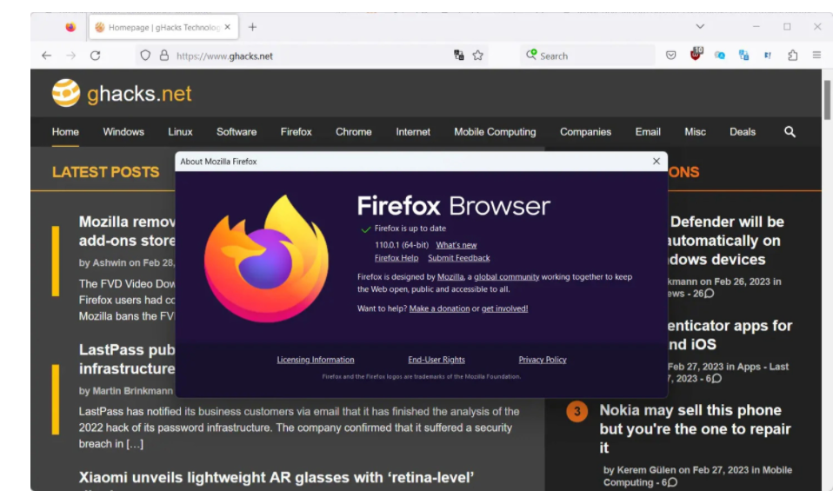Image resolution: width=833 pixels, height=504 pixels.
Task: Go back with the back arrow
Action: pyautogui.click(x=47, y=55)
